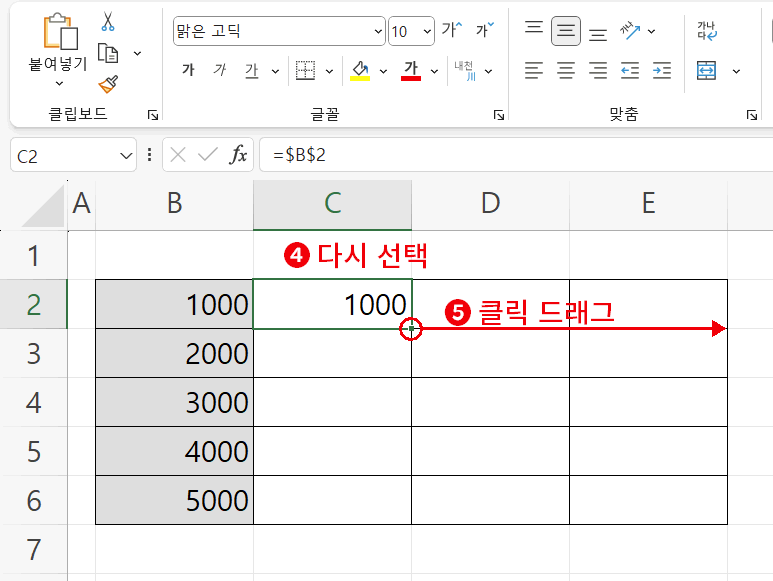Viewport: 773px width, 581px height.
Task: Click cell containing 4000
Action: pyautogui.click(x=175, y=451)
